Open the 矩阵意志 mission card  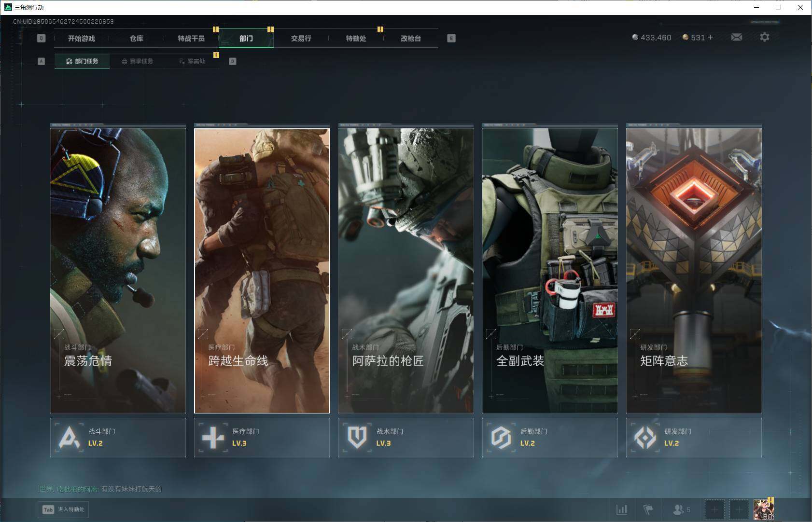tap(694, 270)
